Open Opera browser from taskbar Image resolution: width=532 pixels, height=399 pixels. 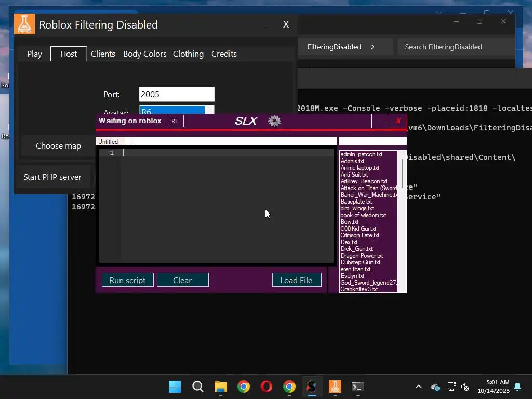pyautogui.click(x=267, y=387)
